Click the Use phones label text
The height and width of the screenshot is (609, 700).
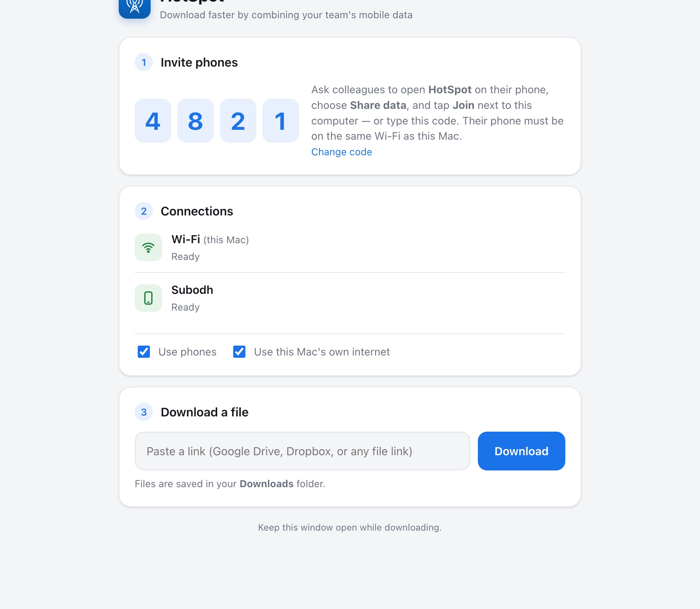188,352
